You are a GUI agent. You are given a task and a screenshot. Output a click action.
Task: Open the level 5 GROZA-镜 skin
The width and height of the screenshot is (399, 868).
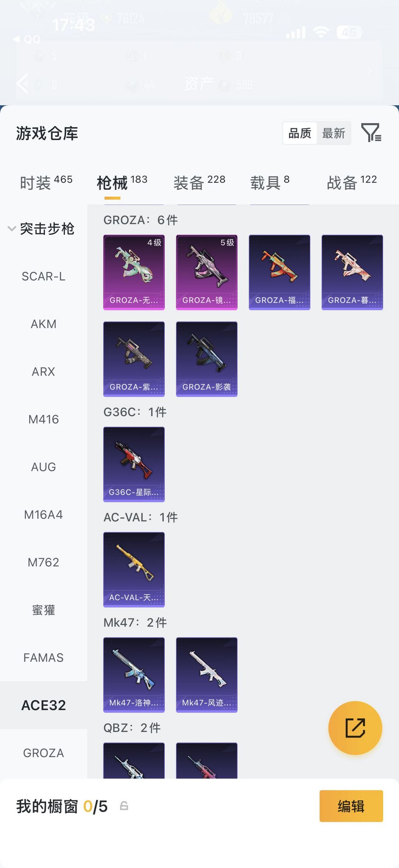point(207,272)
